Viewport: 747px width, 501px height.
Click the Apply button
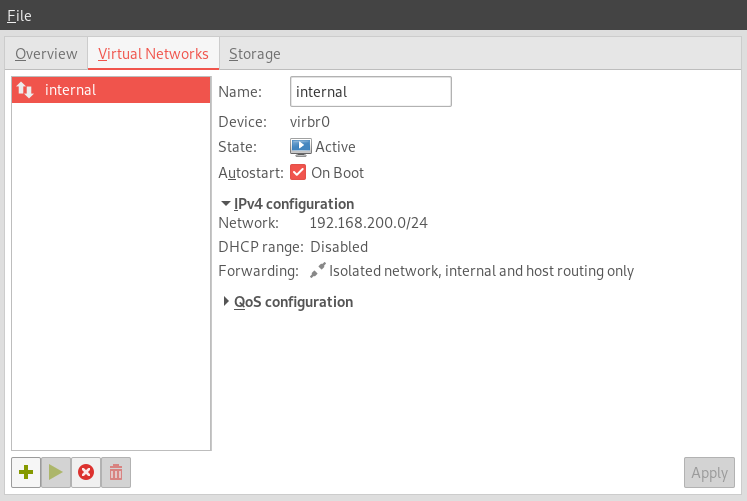pyautogui.click(x=709, y=473)
